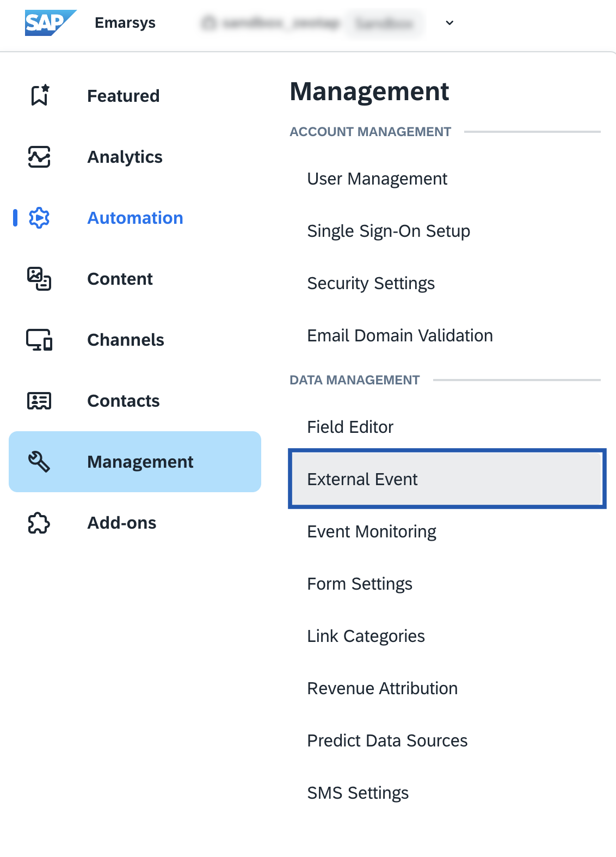Open Event Monitoring
Image resolution: width=616 pixels, height=857 pixels.
coord(372,531)
